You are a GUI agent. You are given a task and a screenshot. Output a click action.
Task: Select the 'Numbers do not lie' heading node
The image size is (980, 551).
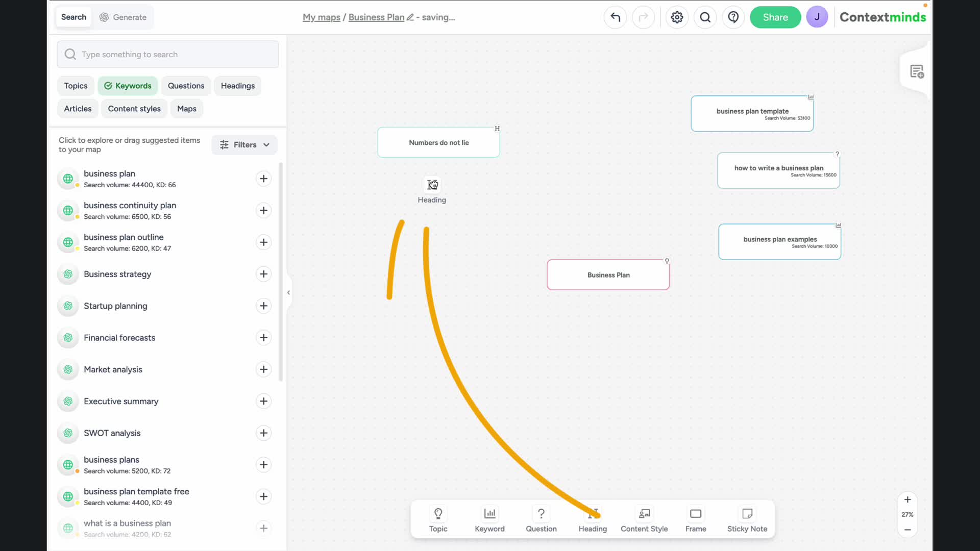(x=438, y=142)
